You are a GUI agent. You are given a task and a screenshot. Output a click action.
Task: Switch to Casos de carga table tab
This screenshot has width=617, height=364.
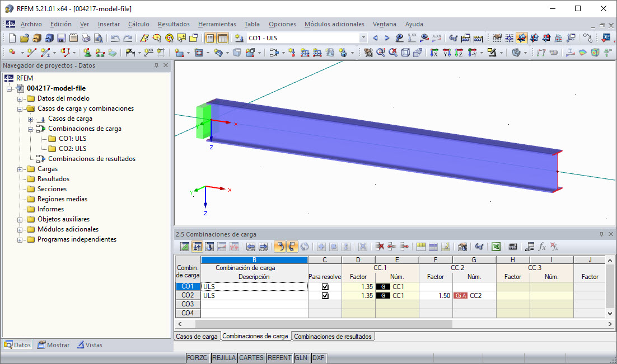tap(197, 337)
